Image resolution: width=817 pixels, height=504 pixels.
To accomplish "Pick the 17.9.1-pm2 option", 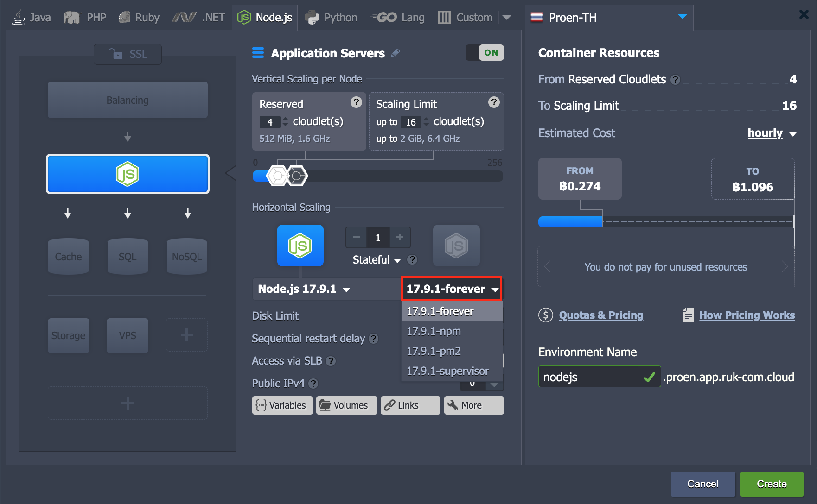I will pos(452,351).
